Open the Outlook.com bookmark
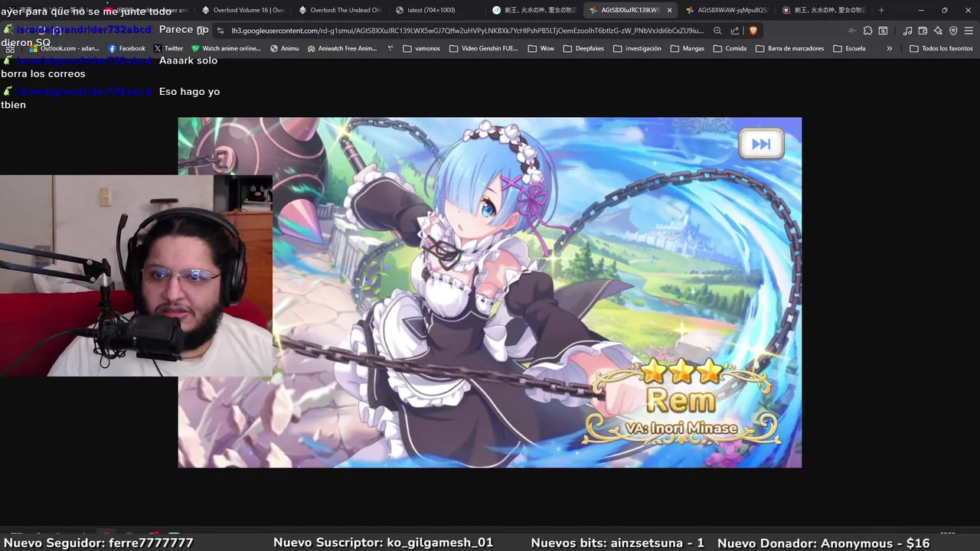The width and height of the screenshot is (980, 551). pos(64,48)
